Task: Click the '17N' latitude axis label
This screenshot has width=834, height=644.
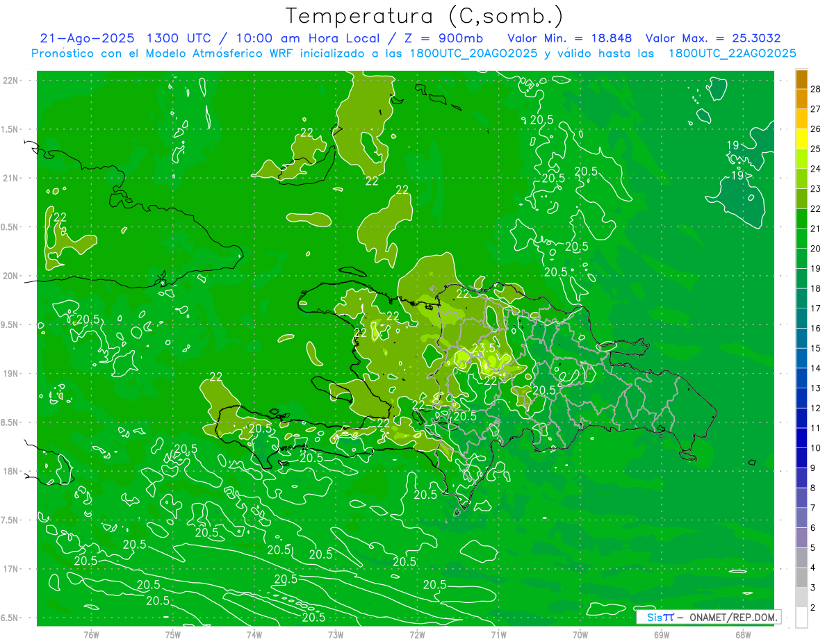Action: tap(12, 569)
